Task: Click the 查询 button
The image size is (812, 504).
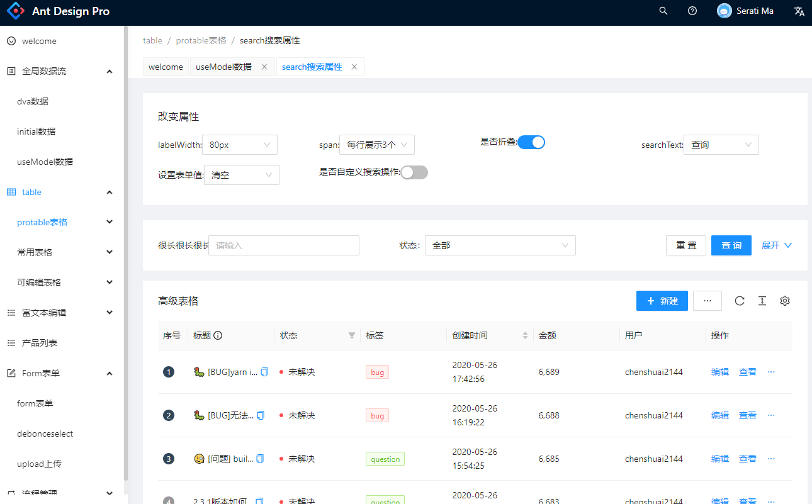Action: coord(731,245)
